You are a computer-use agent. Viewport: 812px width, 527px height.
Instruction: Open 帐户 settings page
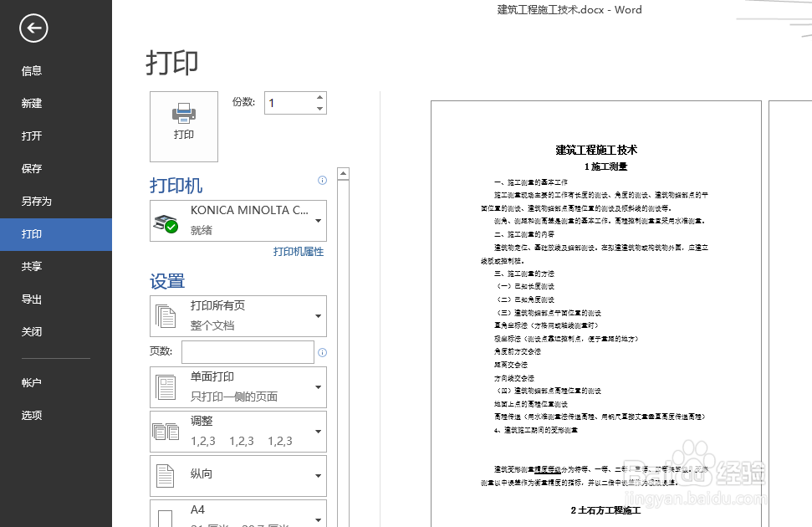[32, 382]
